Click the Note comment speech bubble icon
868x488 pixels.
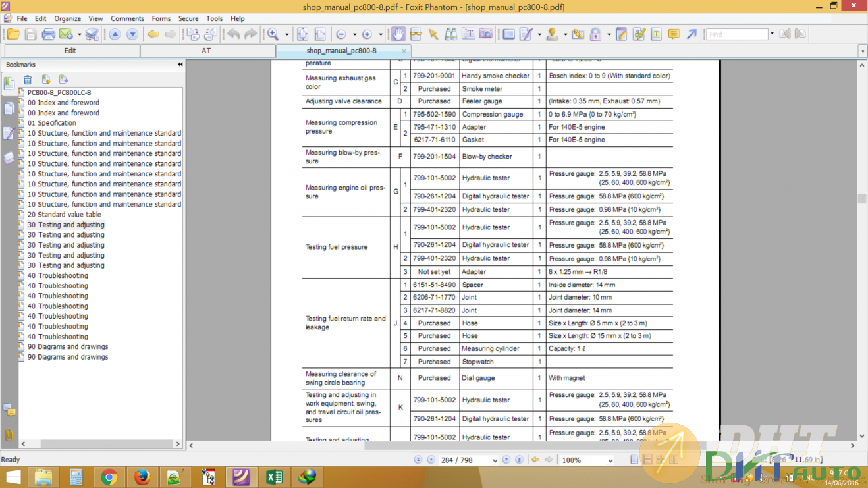click(x=674, y=34)
